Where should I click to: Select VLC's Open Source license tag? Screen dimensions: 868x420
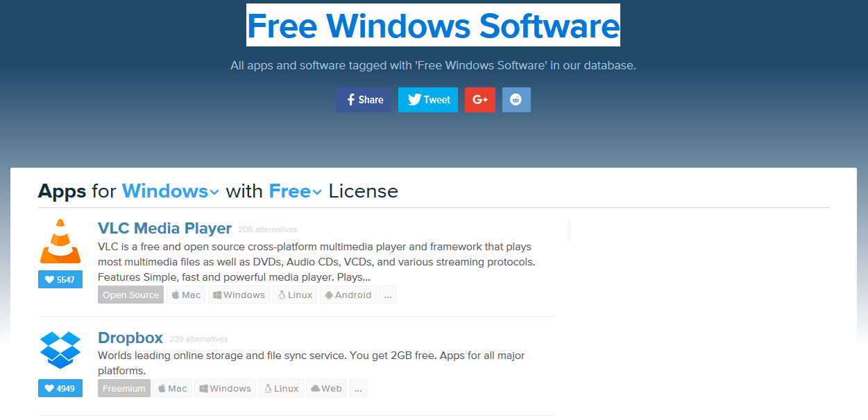point(131,295)
